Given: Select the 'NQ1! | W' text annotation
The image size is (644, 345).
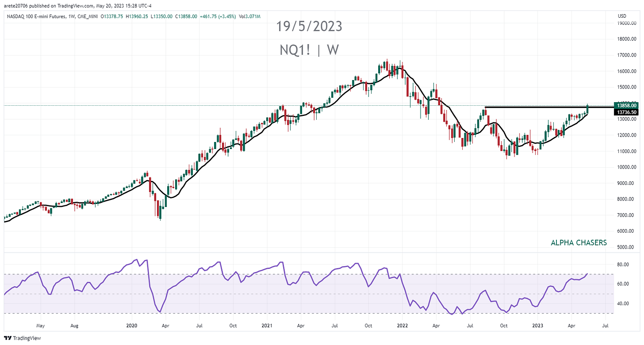Looking at the screenshot, I should [309, 50].
